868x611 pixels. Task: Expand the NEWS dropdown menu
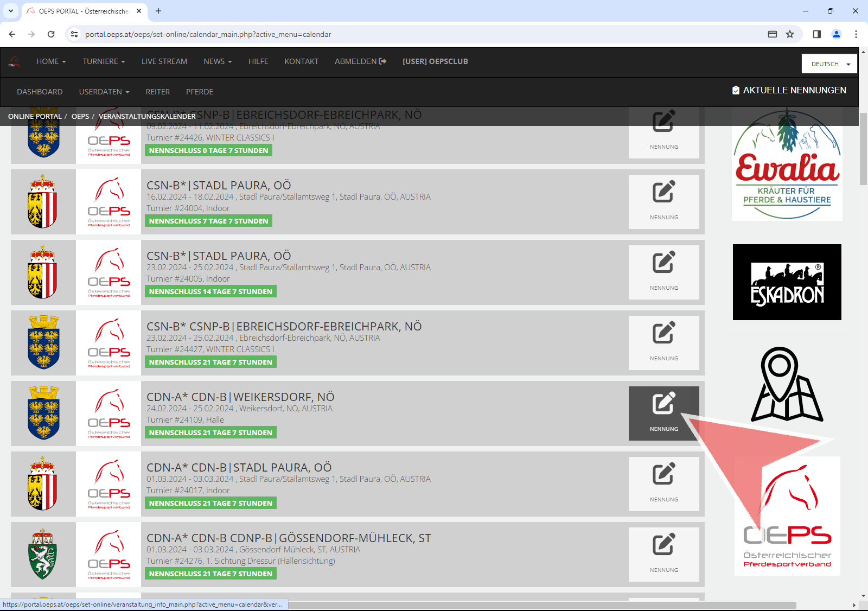click(218, 62)
